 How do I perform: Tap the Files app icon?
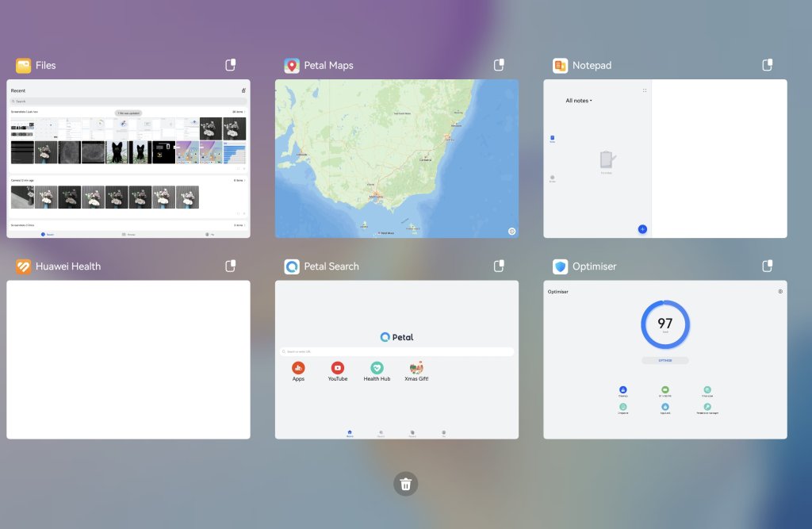pos(23,65)
